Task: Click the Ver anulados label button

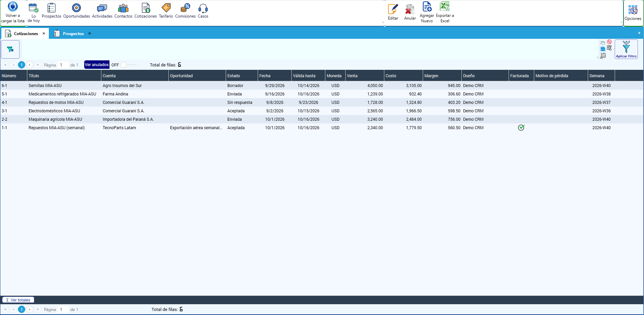Action: [97, 65]
